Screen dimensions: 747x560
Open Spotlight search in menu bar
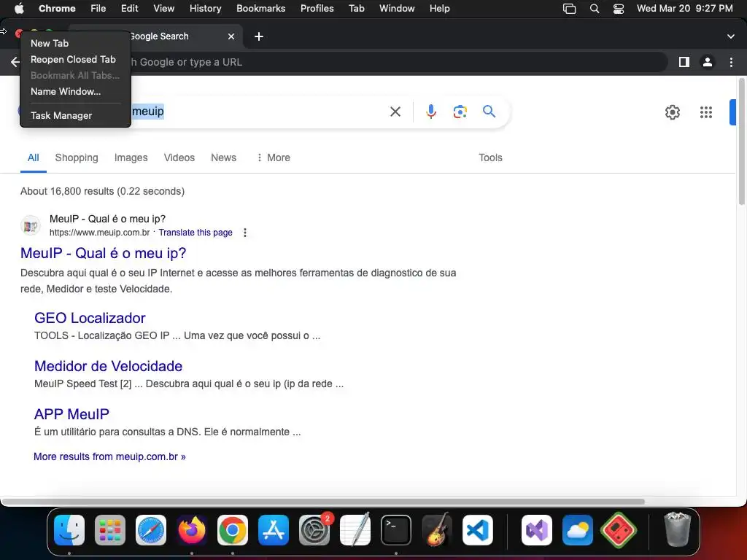pyautogui.click(x=594, y=9)
